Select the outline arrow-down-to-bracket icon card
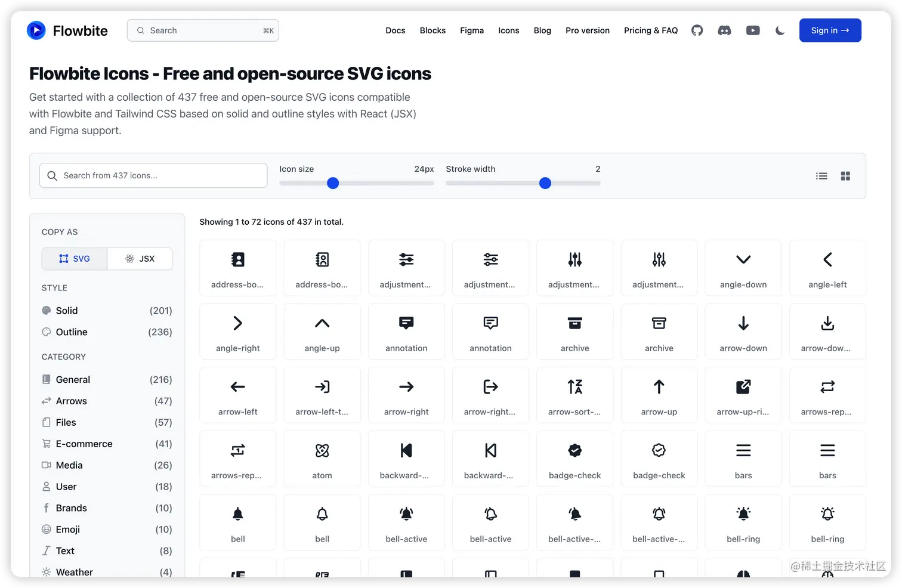Screen dimensions: 902x588 (x=827, y=332)
